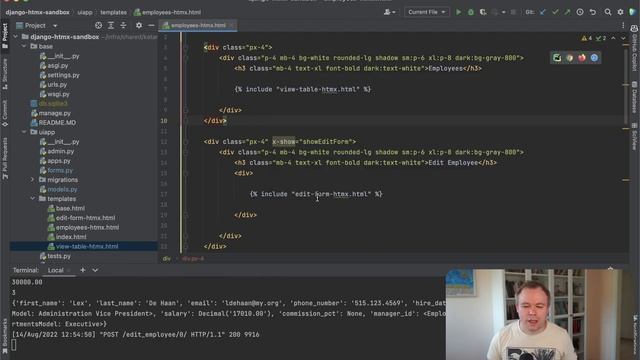Click uiapp in breadcrumb path
Screen dimensions: 640x360
tap(85, 12)
